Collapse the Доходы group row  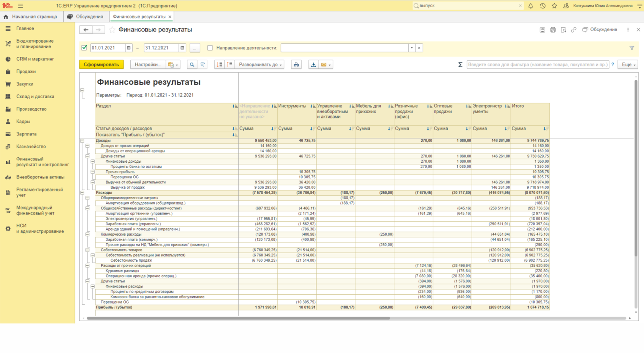point(82,141)
